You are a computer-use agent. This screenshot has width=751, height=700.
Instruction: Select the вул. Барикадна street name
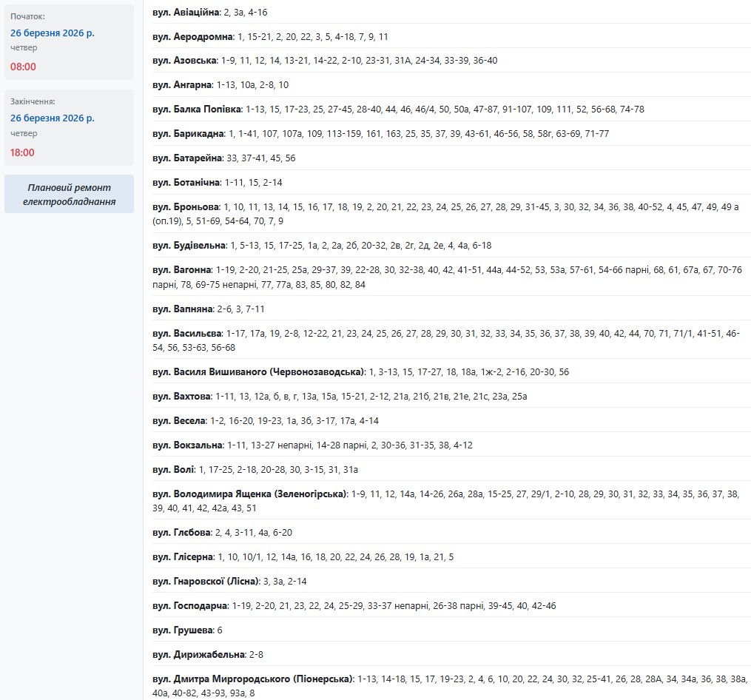(x=188, y=134)
